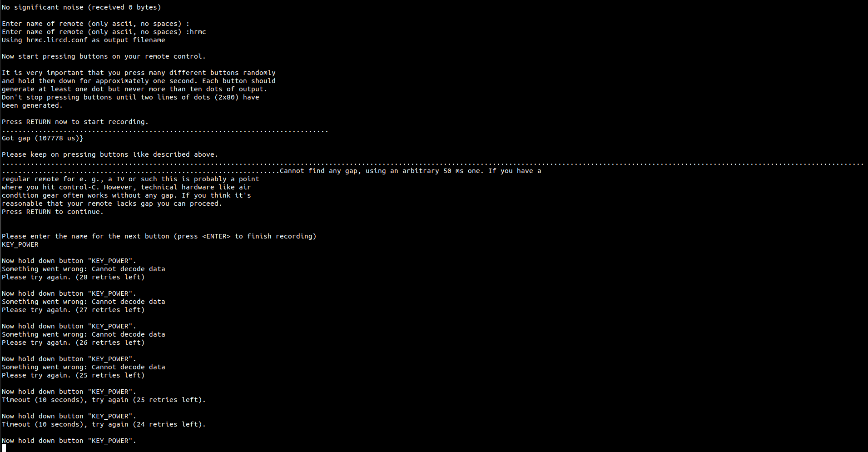The width and height of the screenshot is (868, 452).
Task: Click 'Please enter the name for the next button' prompt
Action: (159, 236)
